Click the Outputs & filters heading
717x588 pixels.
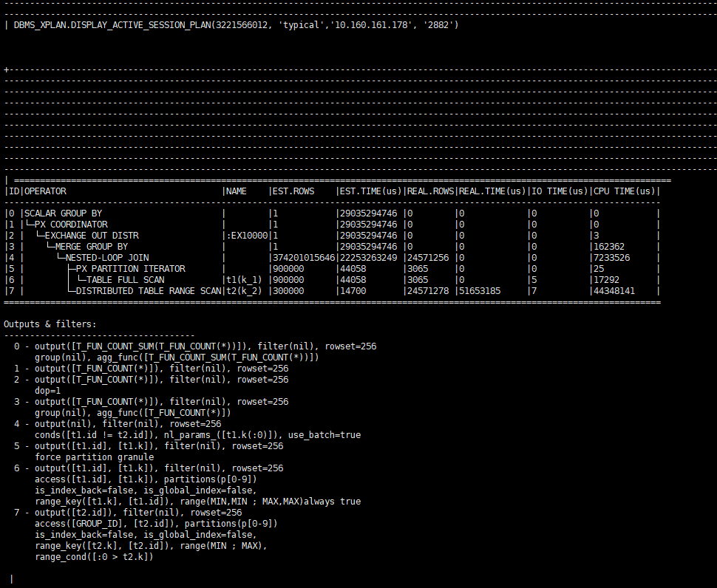[x=50, y=324]
